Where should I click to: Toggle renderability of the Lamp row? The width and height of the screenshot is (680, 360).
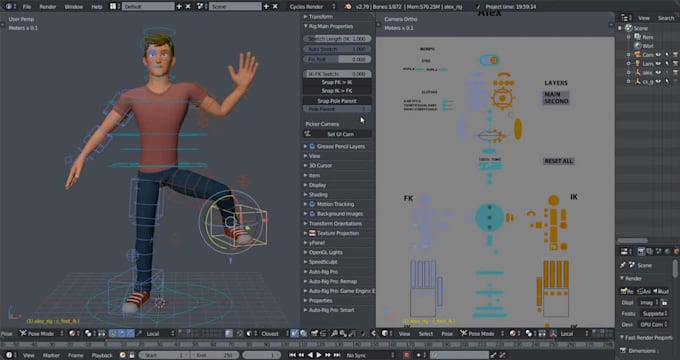coord(676,63)
